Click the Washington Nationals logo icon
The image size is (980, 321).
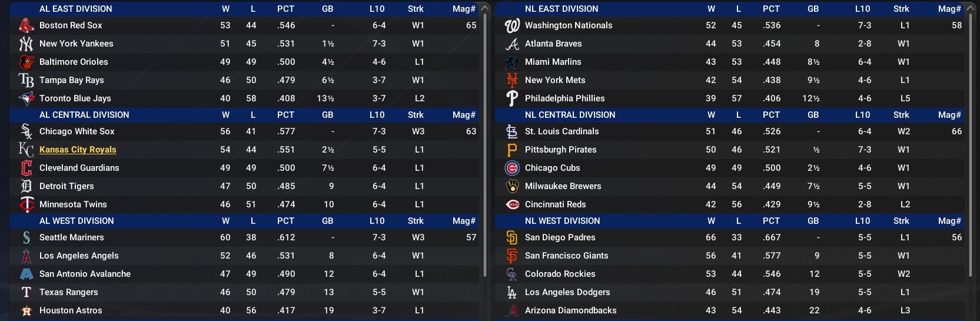[512, 25]
